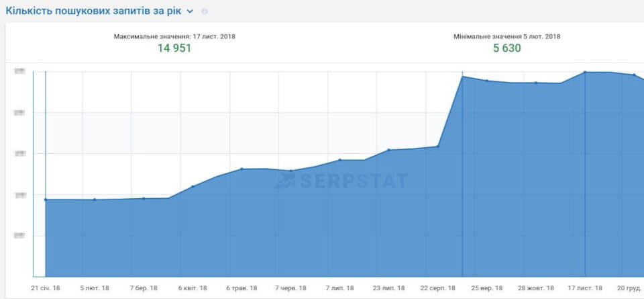Select the 25 вер. 18 data point
The image size is (644, 299).
point(487,81)
